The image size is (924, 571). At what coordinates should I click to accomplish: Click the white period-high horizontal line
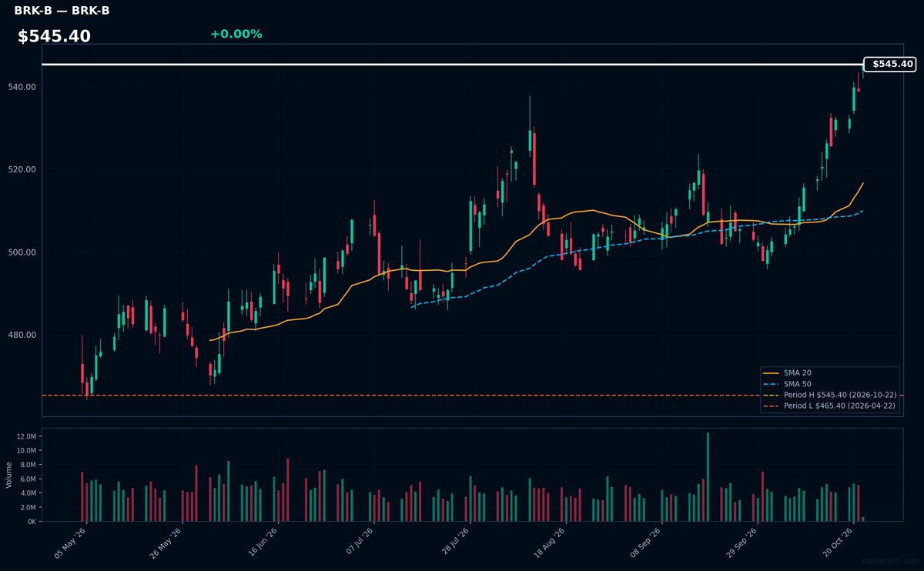pyautogui.click(x=453, y=65)
